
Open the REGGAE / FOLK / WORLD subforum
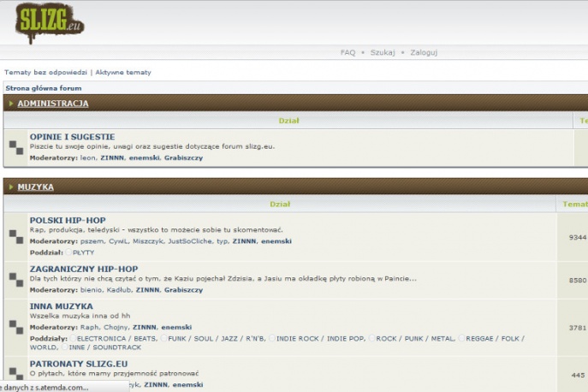point(492,338)
